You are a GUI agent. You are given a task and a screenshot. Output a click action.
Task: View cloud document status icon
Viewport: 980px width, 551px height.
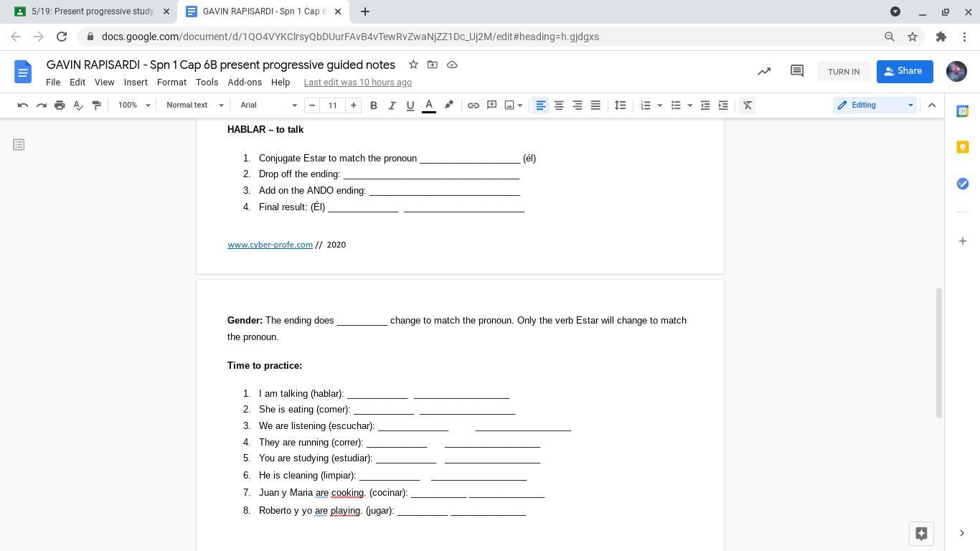(x=452, y=65)
